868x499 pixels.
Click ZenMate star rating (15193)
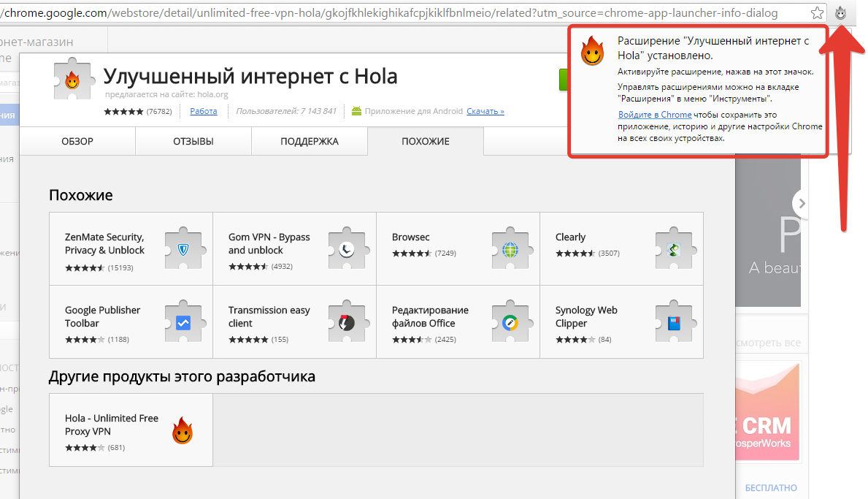[x=85, y=268]
